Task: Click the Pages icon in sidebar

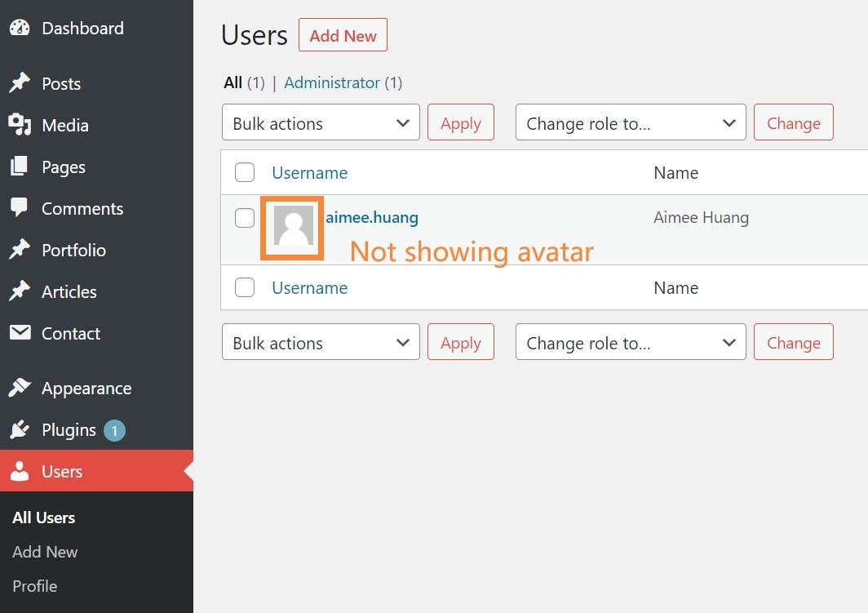Action: pyautogui.click(x=20, y=167)
